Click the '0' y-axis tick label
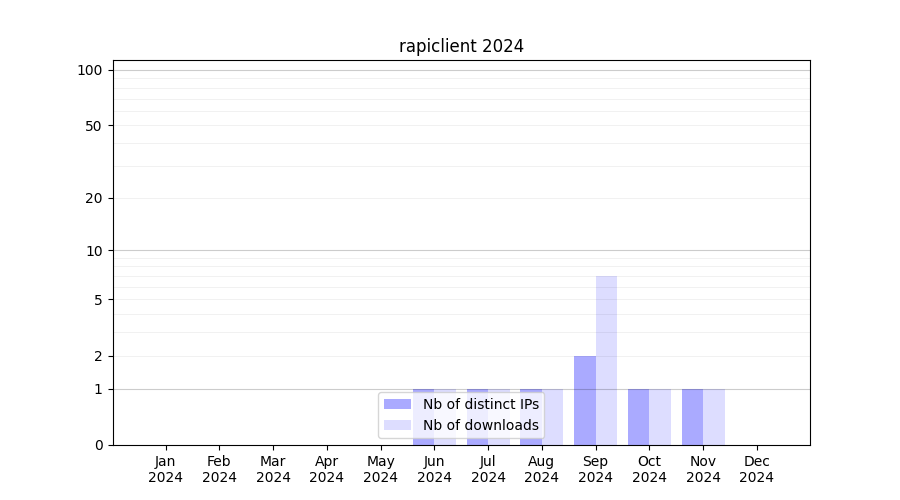Image resolution: width=900 pixels, height=500 pixels. [98, 445]
